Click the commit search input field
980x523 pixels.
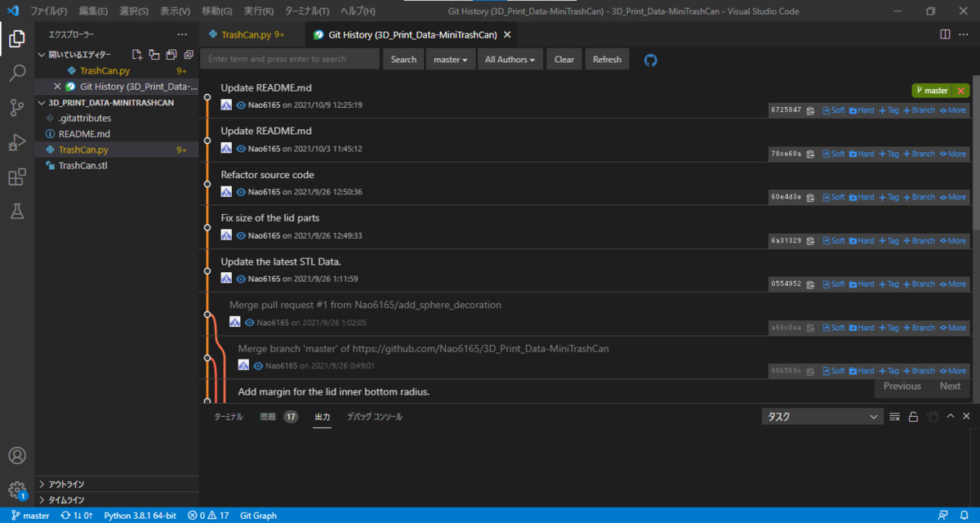(x=290, y=59)
